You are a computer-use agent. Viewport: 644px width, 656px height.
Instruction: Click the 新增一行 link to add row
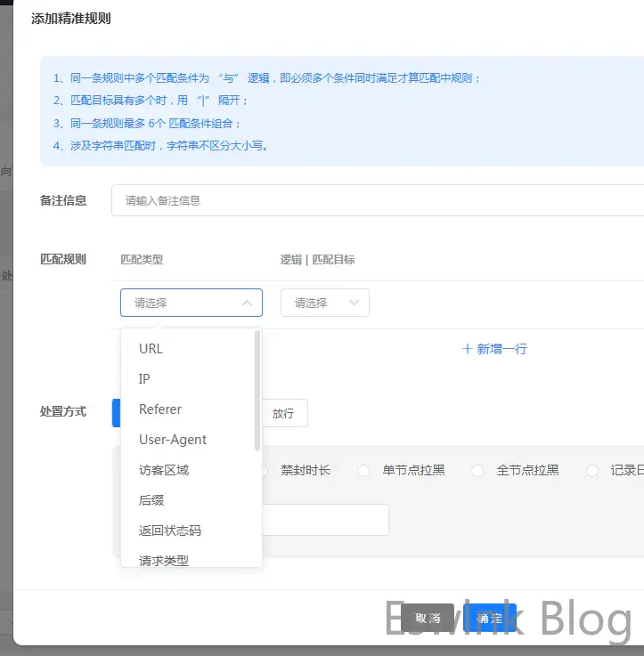coord(494,349)
